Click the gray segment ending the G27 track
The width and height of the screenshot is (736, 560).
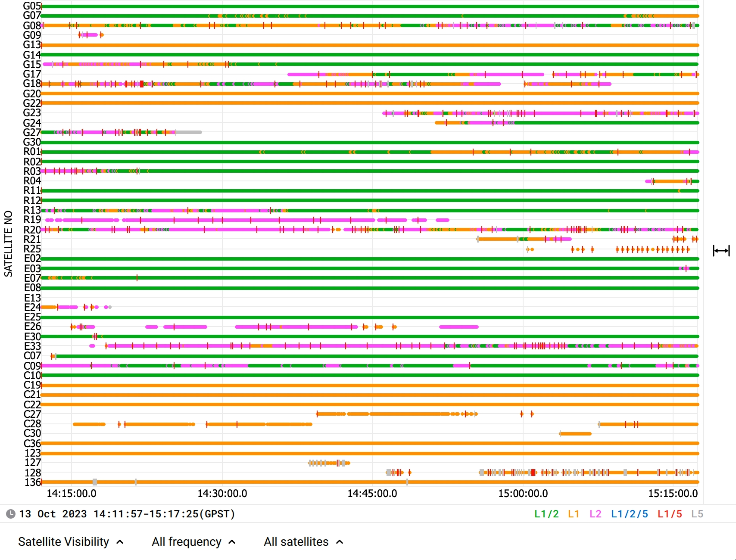[189, 132]
